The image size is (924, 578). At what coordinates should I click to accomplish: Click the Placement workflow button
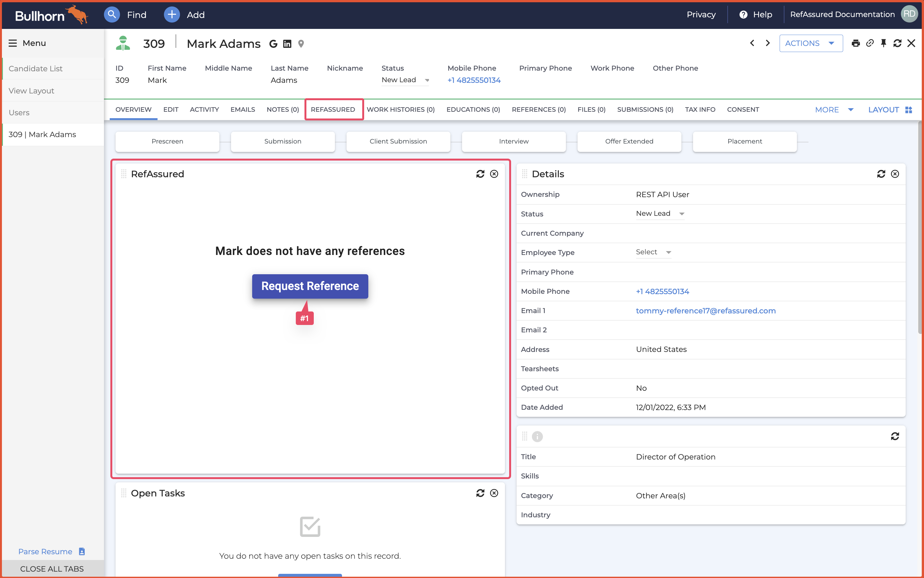click(745, 141)
